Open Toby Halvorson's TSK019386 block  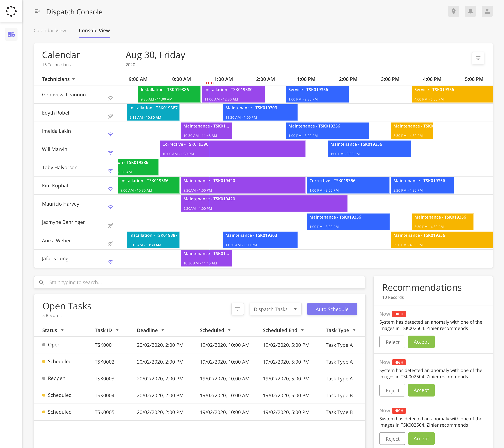[138, 167]
